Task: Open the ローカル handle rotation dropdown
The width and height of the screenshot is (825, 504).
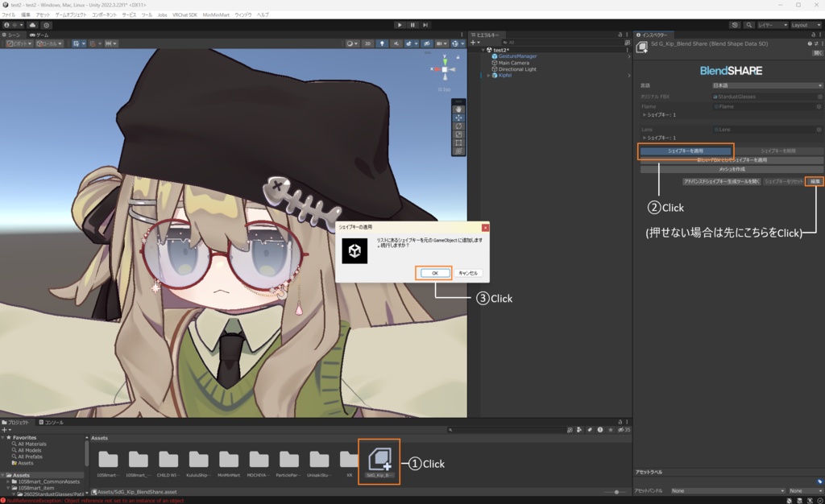Action: tap(49, 43)
